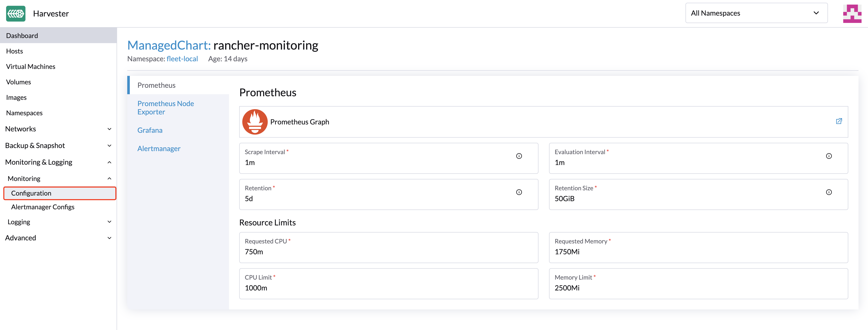Edit the Requested CPU field
This screenshot has height=330, width=868.
point(389,247)
